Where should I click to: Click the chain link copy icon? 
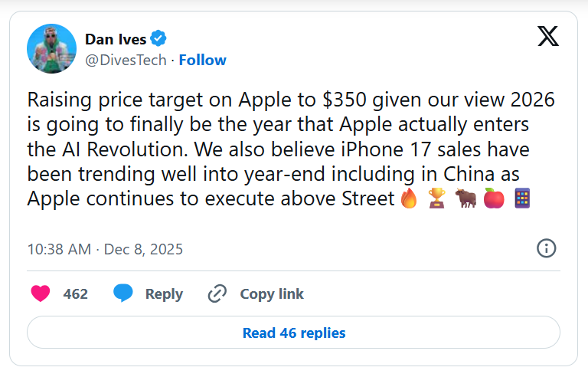click(218, 293)
